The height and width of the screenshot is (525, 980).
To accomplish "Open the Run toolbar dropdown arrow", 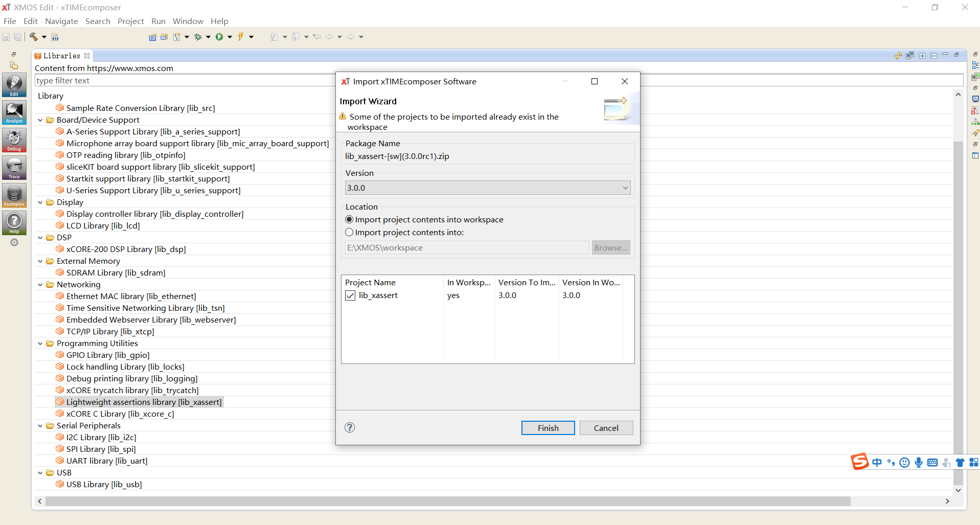I will coord(230,37).
